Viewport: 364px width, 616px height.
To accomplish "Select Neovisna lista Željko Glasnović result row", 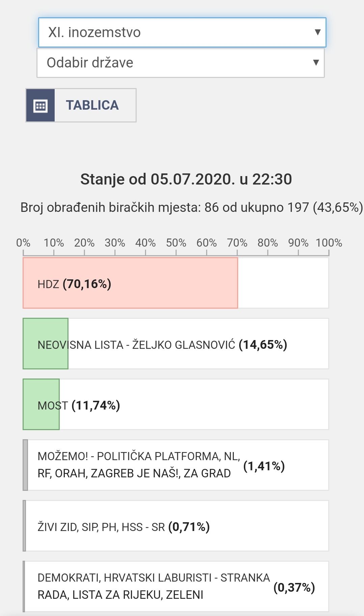I will [176, 344].
